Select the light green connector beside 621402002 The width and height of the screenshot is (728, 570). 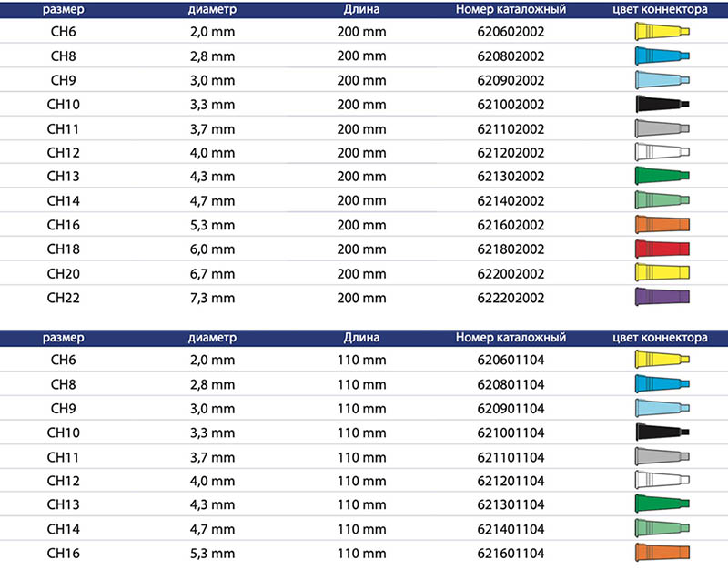pyautogui.click(x=662, y=200)
